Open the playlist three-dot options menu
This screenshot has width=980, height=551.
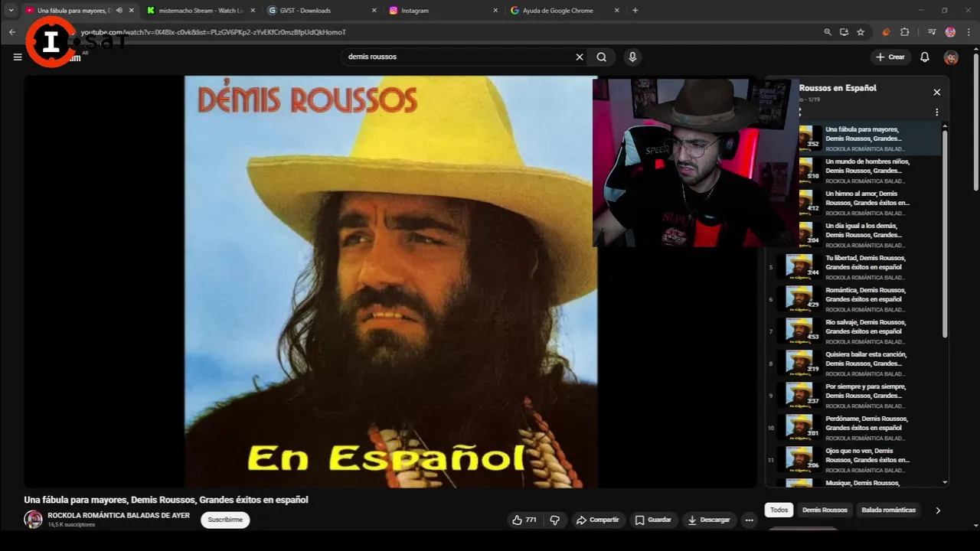pyautogui.click(x=936, y=112)
